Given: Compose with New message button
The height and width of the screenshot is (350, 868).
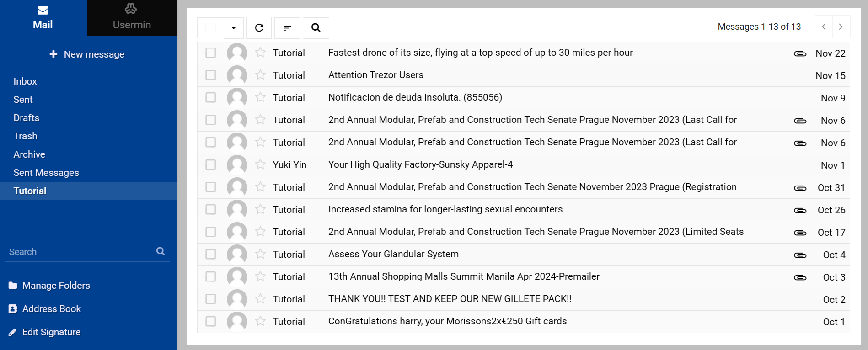Looking at the screenshot, I should [87, 54].
